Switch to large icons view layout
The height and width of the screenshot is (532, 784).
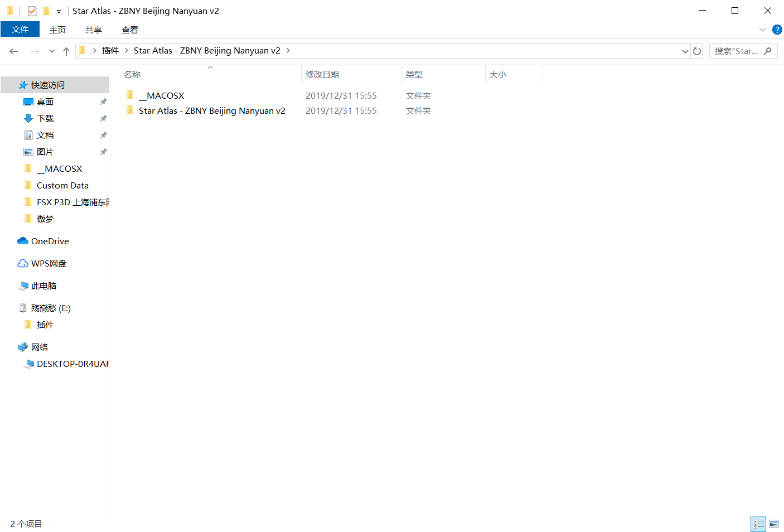(x=774, y=524)
